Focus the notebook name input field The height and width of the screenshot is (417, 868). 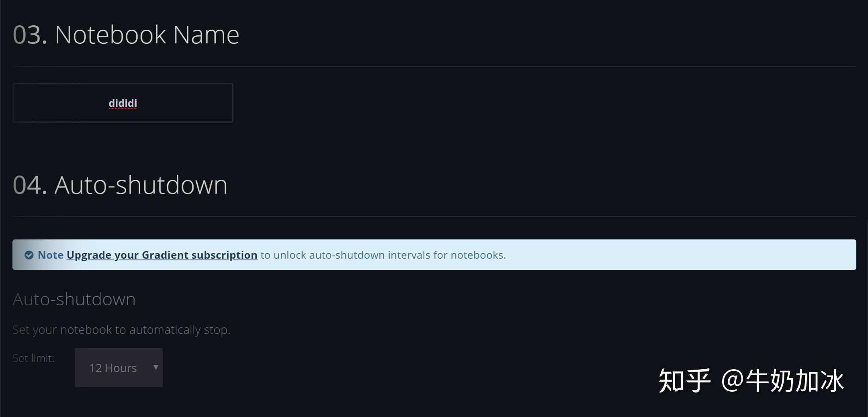point(181,103)
